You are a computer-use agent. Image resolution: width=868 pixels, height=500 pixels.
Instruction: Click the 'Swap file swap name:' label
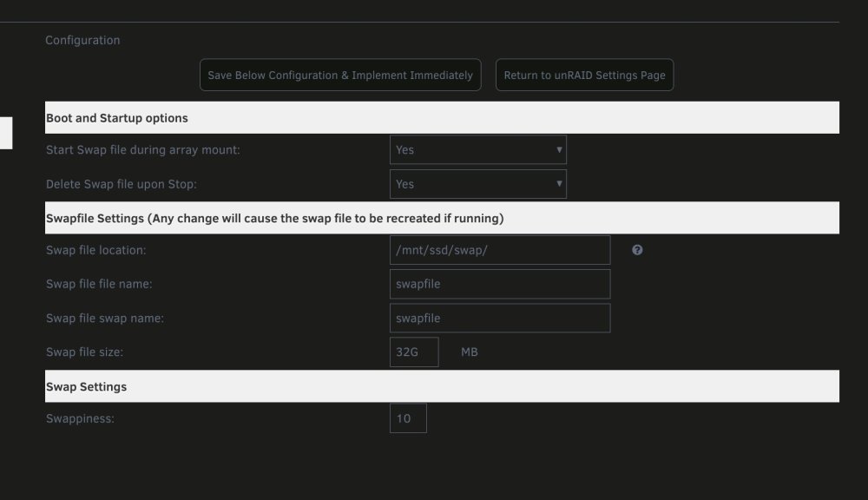pyautogui.click(x=105, y=318)
